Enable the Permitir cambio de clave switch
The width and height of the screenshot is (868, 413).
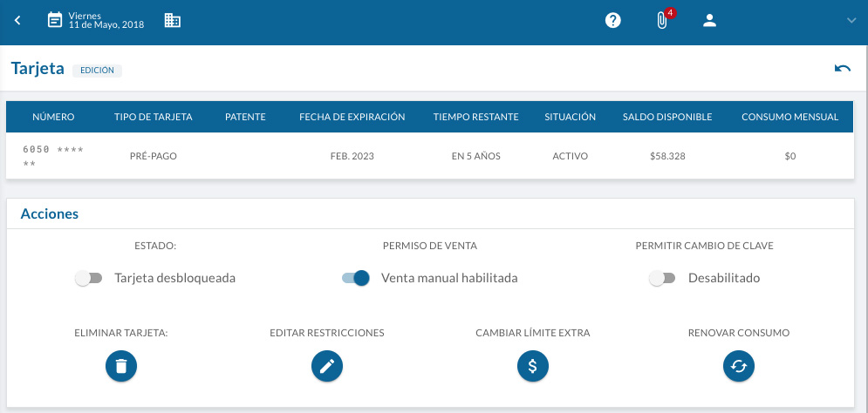[x=662, y=278]
